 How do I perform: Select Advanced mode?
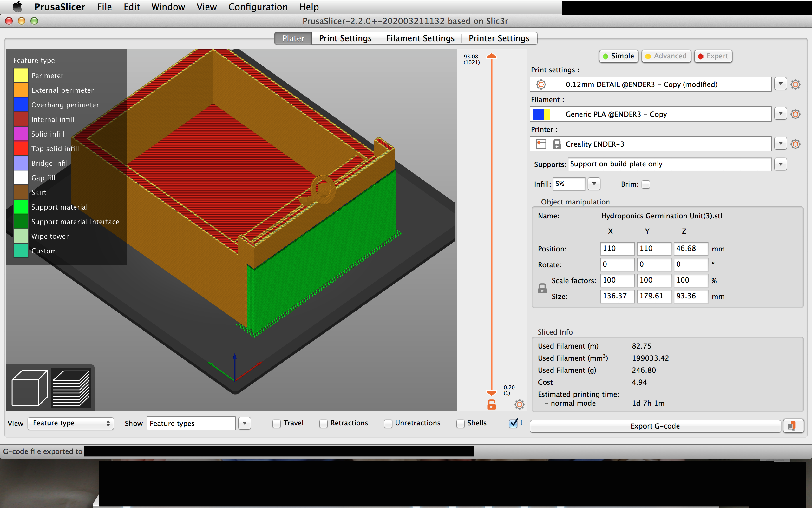(x=666, y=56)
